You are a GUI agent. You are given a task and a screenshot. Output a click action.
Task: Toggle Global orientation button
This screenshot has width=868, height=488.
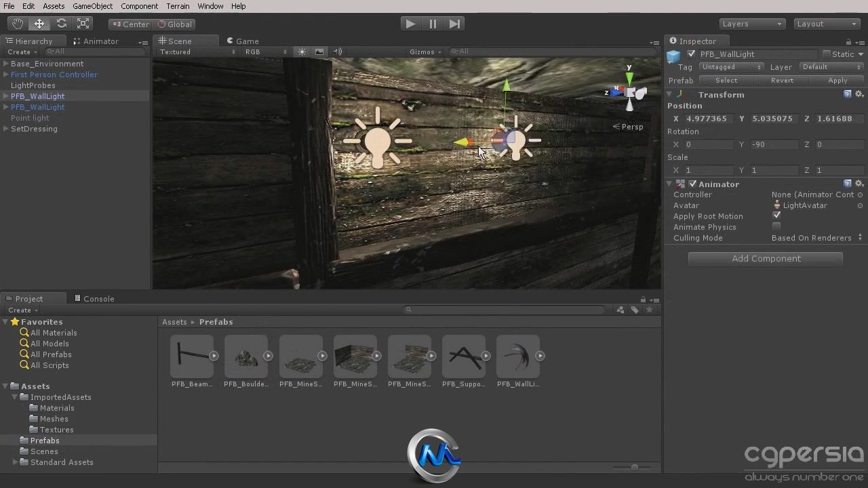coord(174,24)
